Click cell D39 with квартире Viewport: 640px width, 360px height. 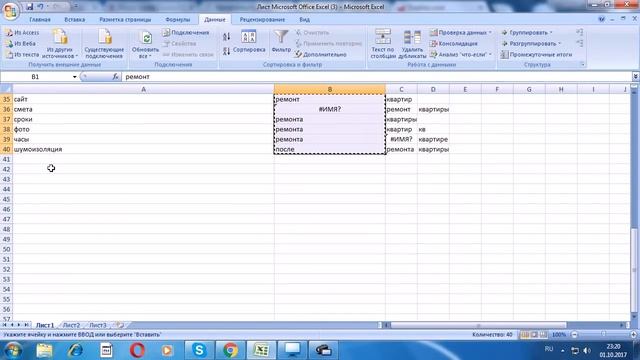coord(433,139)
